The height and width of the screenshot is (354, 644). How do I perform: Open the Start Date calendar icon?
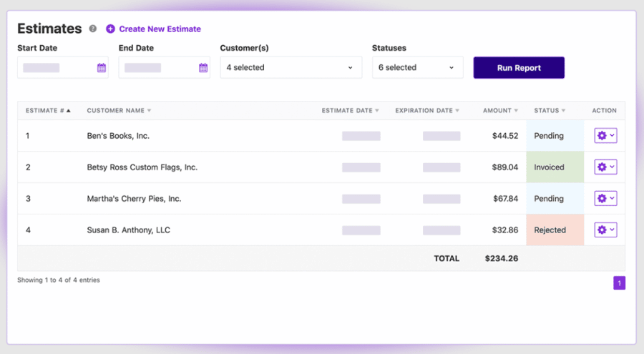(x=102, y=68)
